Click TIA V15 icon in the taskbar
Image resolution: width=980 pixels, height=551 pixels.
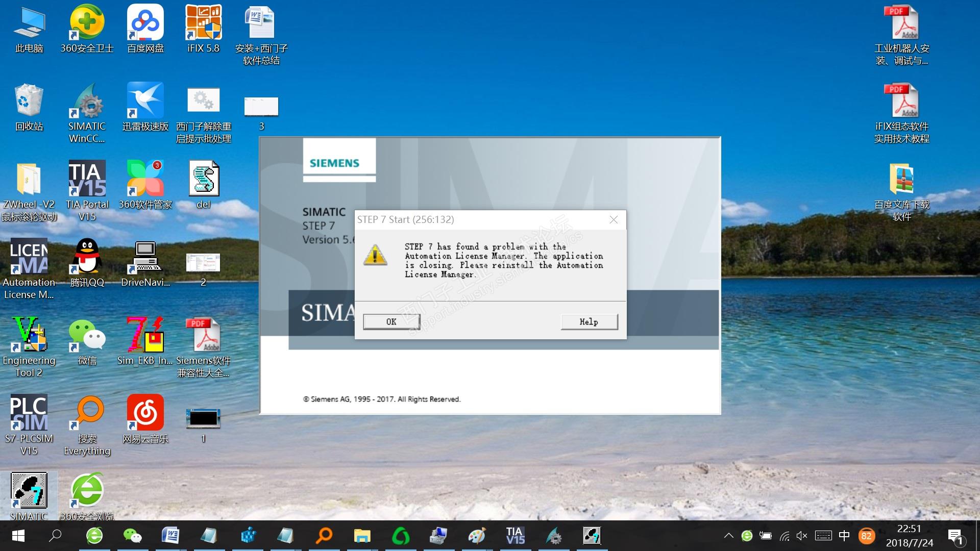pyautogui.click(x=515, y=536)
